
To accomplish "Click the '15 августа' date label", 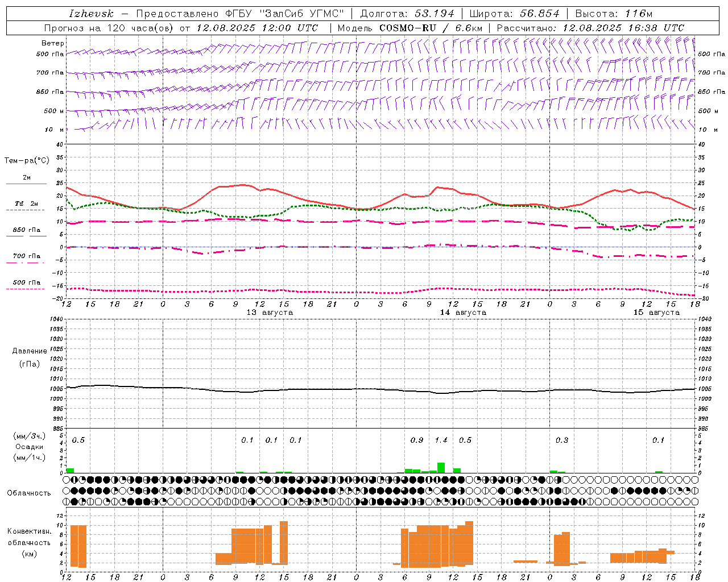I will (x=656, y=313).
